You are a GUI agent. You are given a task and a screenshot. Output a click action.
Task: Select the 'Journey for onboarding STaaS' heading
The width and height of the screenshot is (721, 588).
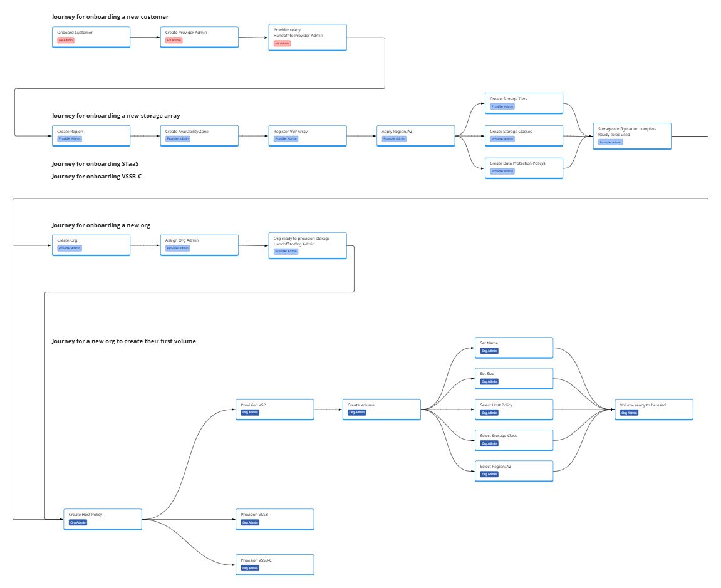[x=95, y=163]
